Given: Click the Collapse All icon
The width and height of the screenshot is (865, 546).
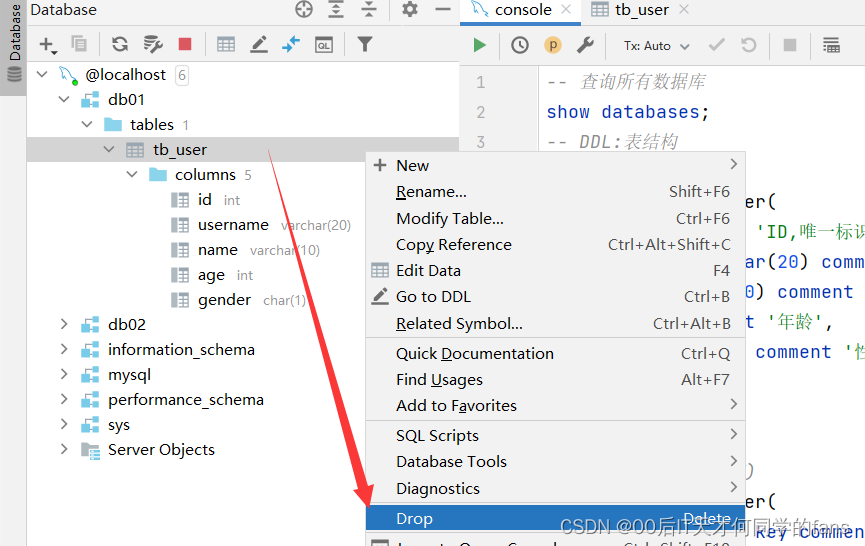Looking at the screenshot, I should click(x=369, y=9).
